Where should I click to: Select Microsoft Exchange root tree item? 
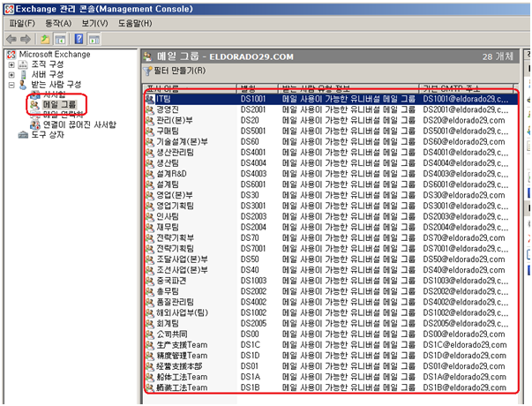pos(55,55)
